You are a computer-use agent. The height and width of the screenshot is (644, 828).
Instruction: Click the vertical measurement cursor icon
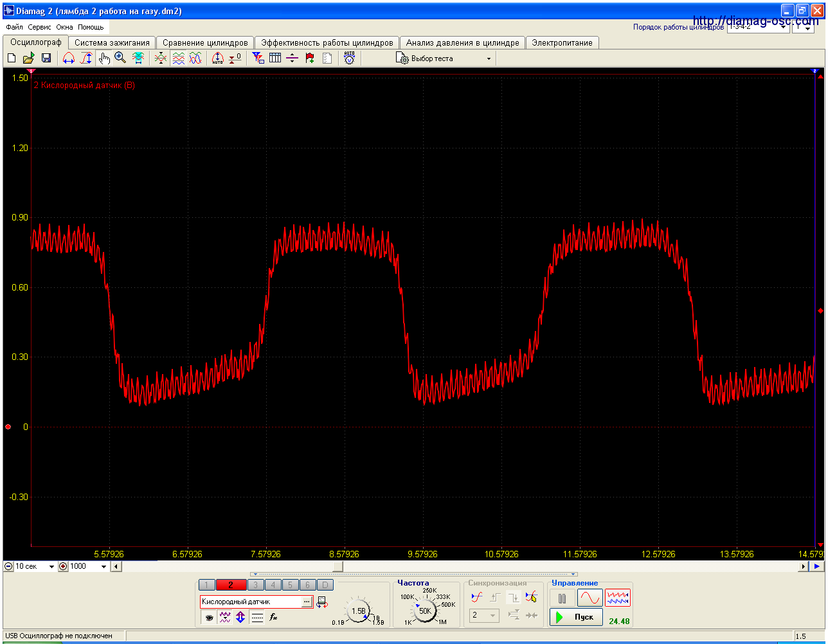pos(86,58)
